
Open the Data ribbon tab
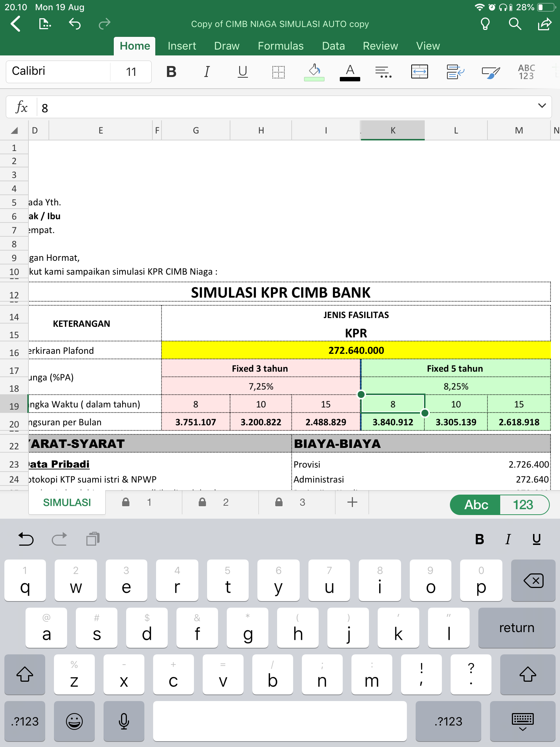click(x=334, y=46)
